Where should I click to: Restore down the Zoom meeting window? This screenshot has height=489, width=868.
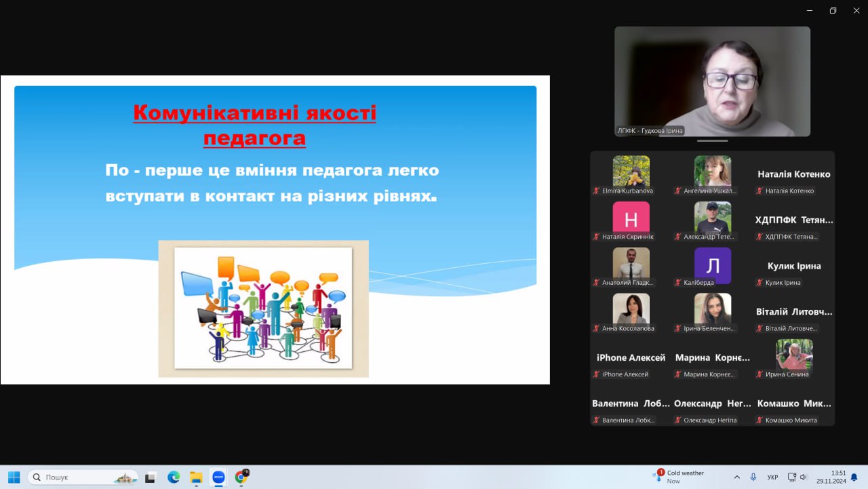(833, 10)
